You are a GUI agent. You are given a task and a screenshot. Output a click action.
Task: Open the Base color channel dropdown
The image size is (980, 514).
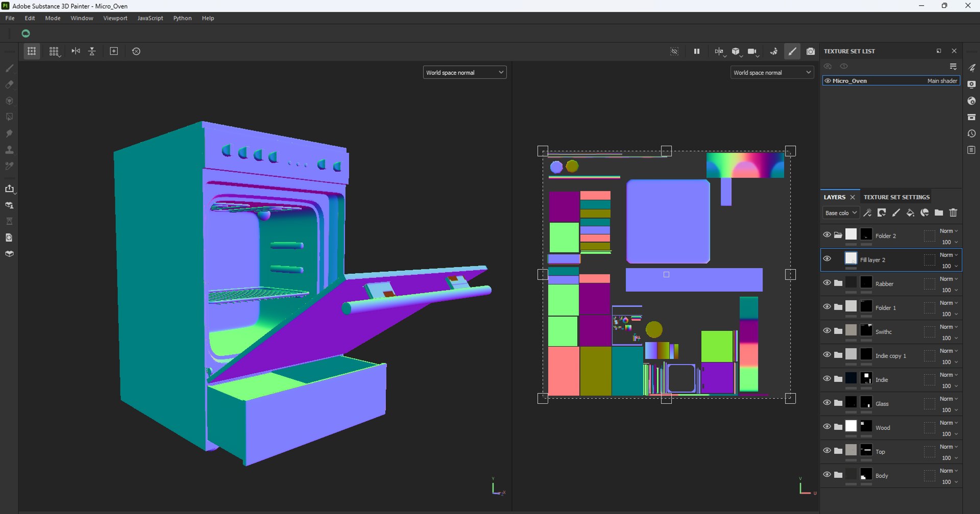[841, 213]
